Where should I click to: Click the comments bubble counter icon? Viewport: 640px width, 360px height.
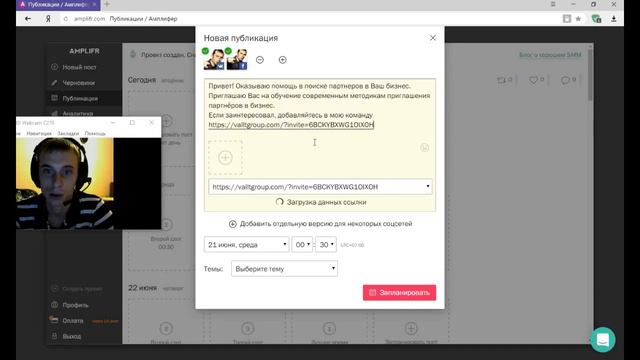[565, 80]
